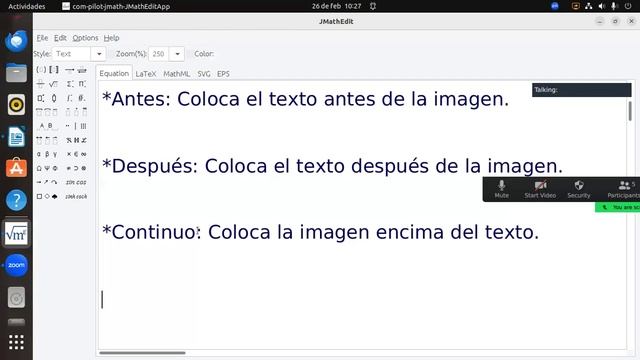
Task: Click the text line starting with *Después
Action: 332,166
